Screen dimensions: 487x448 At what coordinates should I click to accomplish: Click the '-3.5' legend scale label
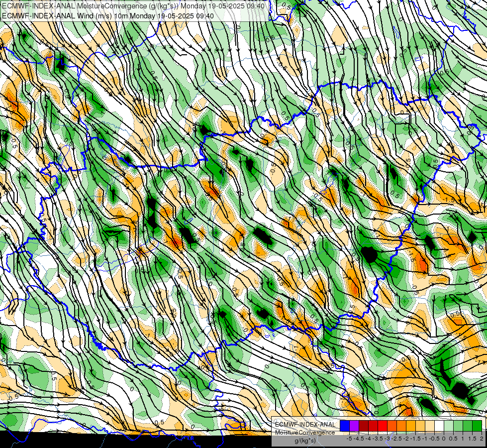click(x=378, y=439)
